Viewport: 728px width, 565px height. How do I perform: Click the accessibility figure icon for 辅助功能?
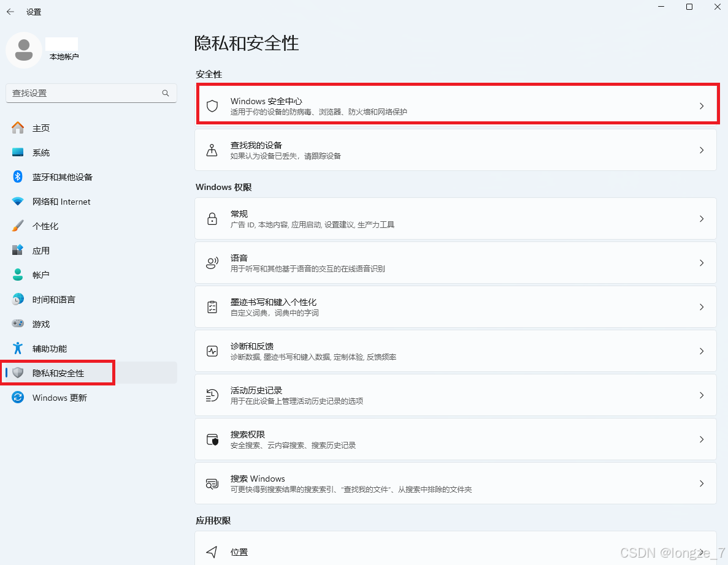[18, 348]
